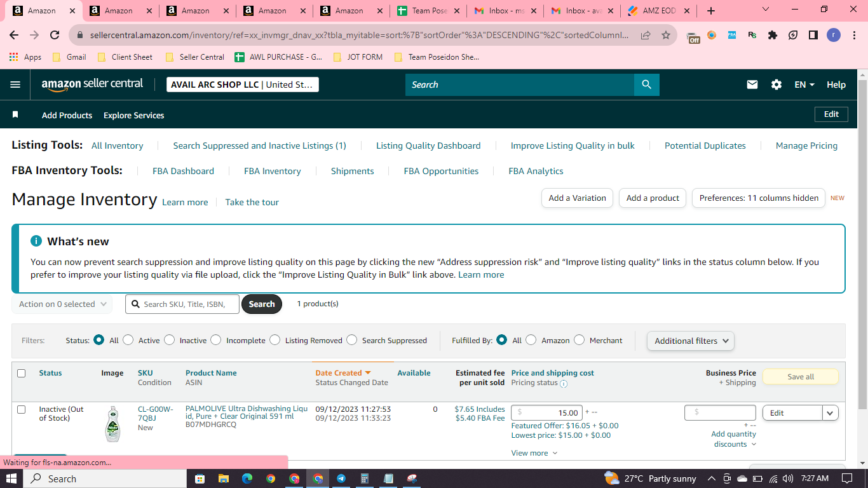Screen dimensions: 868x488
Task: Tick the checkbox for the PALMOLIVE row
Action: point(22,409)
